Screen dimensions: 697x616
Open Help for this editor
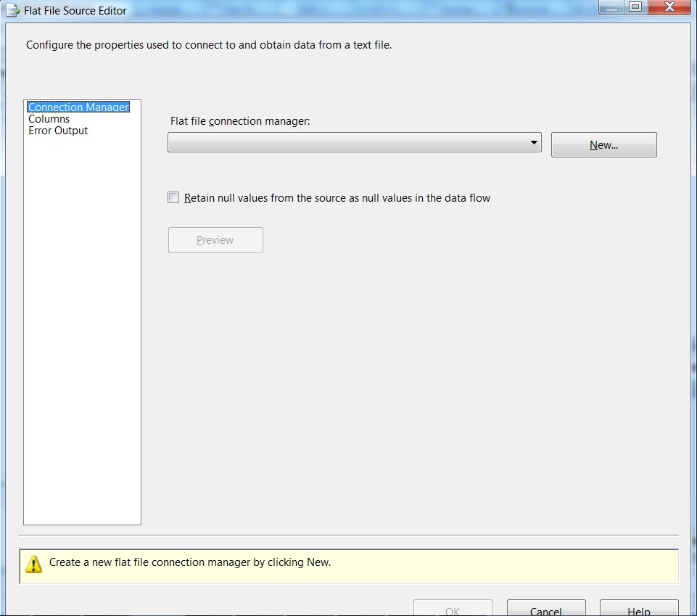pyautogui.click(x=639, y=609)
